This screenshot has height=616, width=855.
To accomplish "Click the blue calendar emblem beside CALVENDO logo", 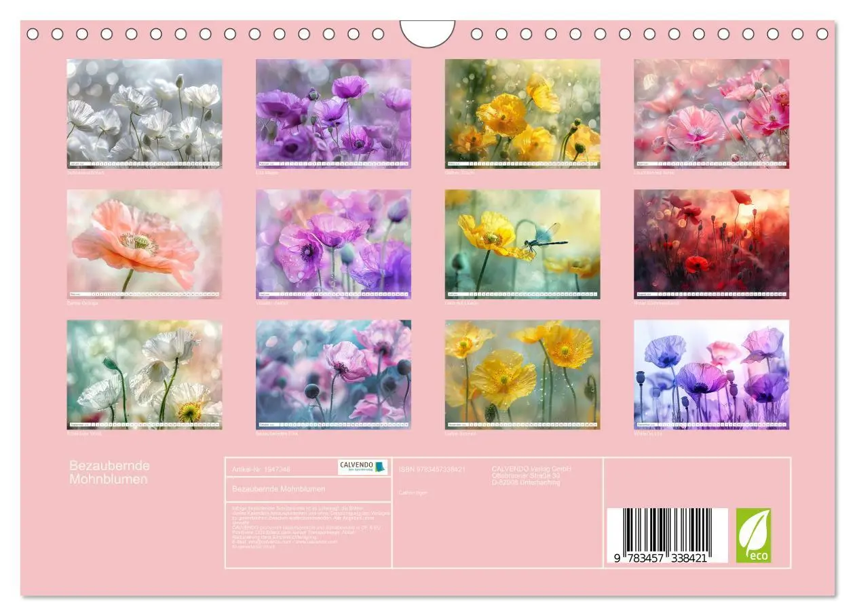I will [378, 467].
